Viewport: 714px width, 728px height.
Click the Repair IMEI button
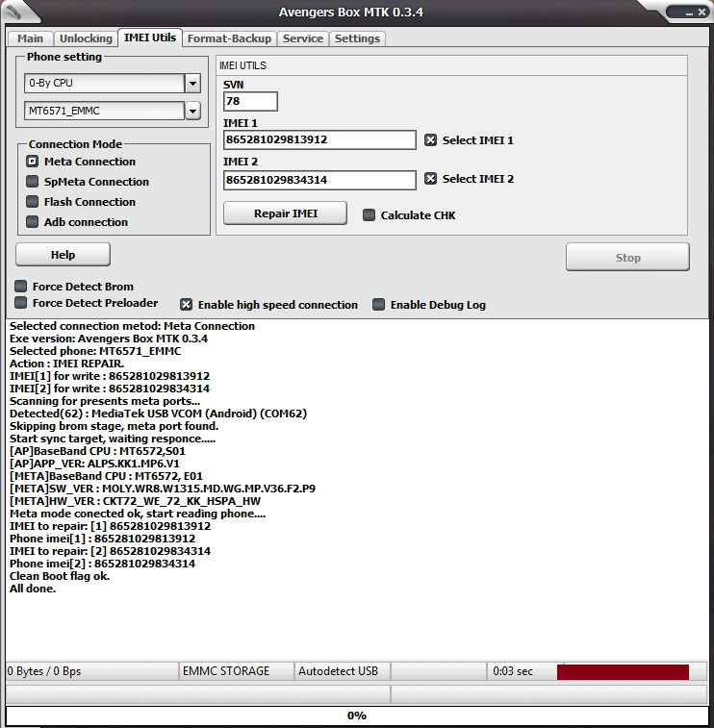(x=285, y=213)
